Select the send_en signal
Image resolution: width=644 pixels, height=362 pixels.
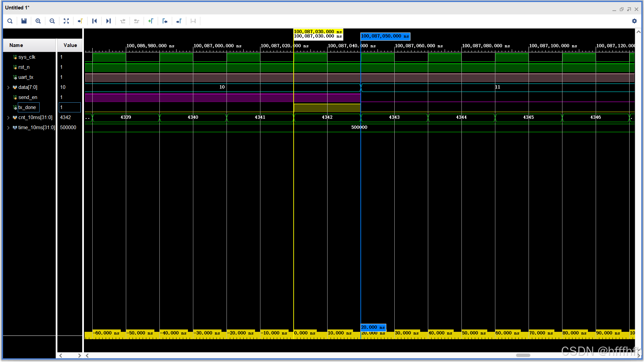(x=28, y=97)
